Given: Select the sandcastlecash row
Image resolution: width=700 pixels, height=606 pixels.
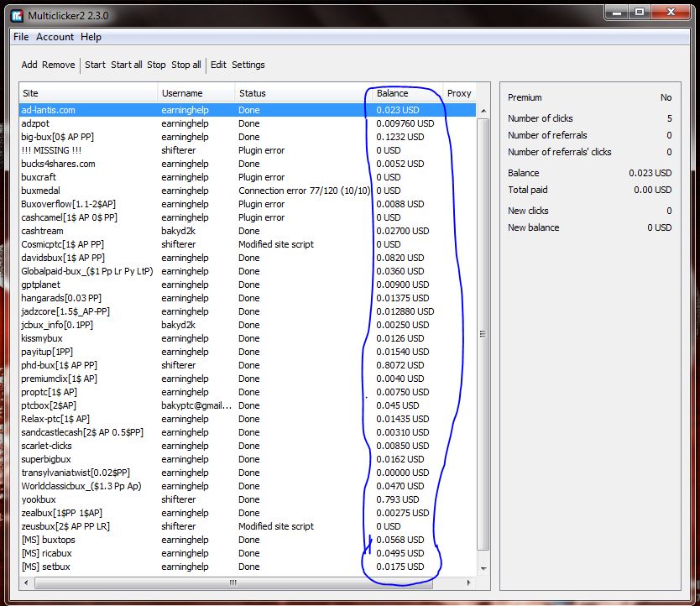Looking at the screenshot, I should click(x=248, y=431).
